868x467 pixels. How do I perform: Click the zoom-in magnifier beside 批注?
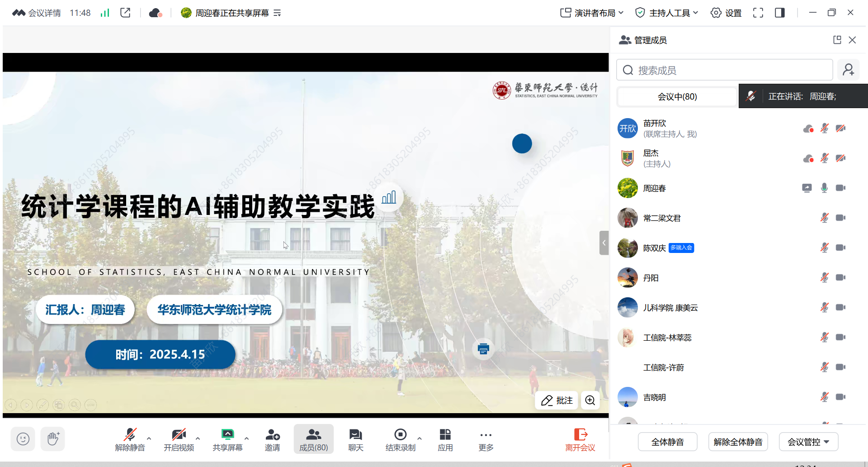pyautogui.click(x=590, y=400)
